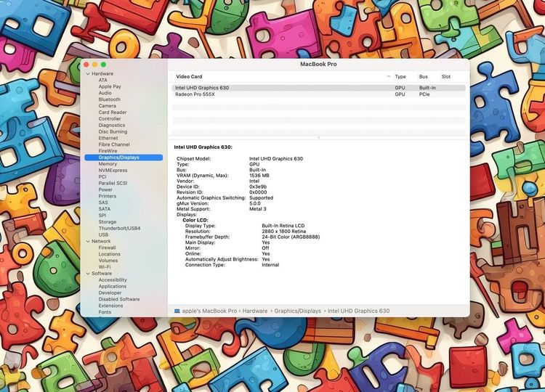Click the Video Card column sort arrow
This screenshot has height=392, width=545.
tap(389, 77)
